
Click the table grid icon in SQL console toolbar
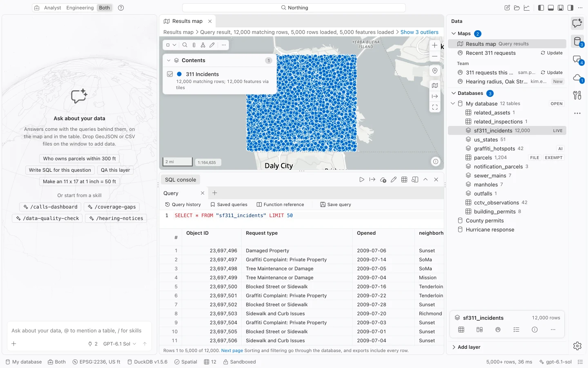[404, 180]
